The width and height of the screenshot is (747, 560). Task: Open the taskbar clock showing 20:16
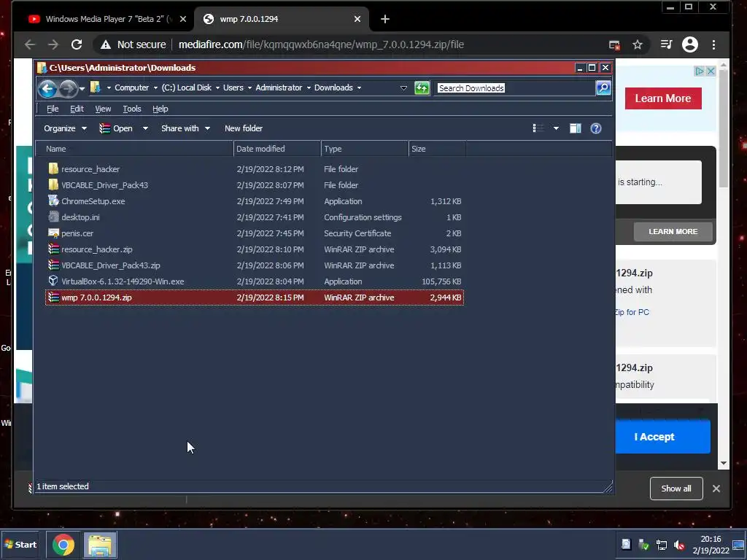tap(711, 545)
